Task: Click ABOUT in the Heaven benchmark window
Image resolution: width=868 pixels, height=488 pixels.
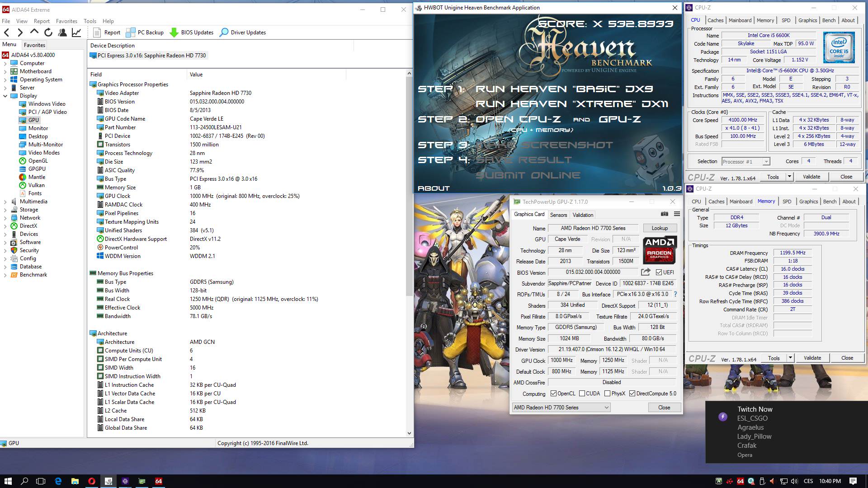Action: pyautogui.click(x=434, y=188)
